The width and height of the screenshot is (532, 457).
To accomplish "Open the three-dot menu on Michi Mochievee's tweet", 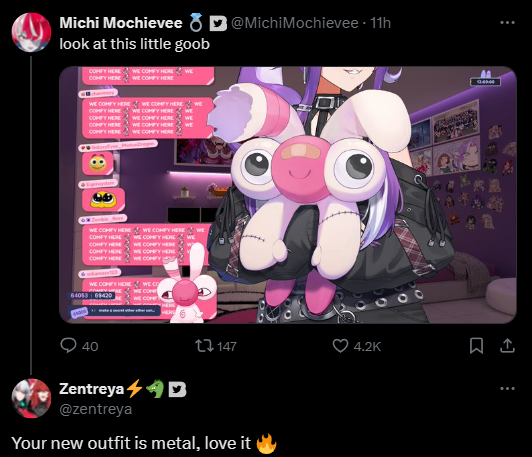I will [x=507, y=23].
